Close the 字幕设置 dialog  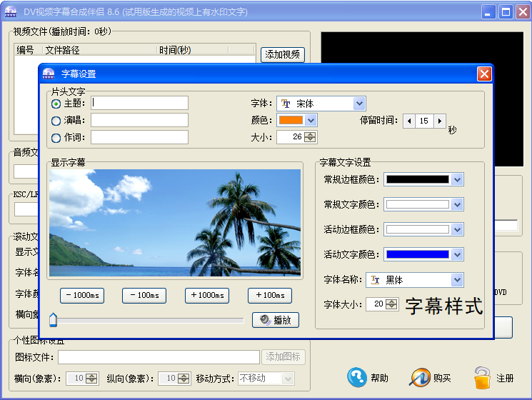(484, 74)
